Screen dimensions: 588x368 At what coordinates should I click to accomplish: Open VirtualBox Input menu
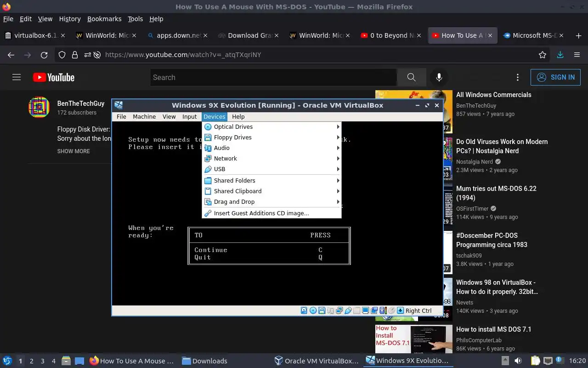[189, 116]
